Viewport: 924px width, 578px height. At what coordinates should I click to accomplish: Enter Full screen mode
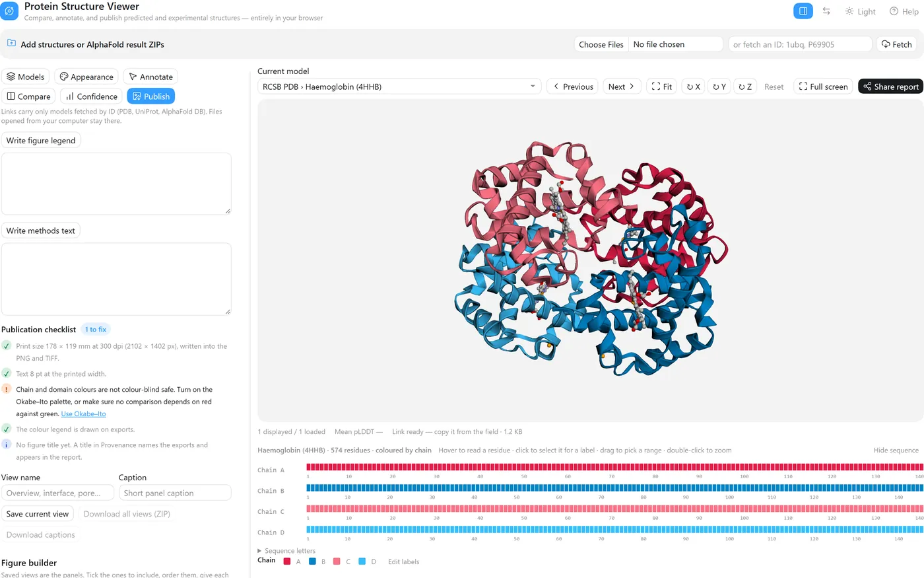click(x=823, y=87)
